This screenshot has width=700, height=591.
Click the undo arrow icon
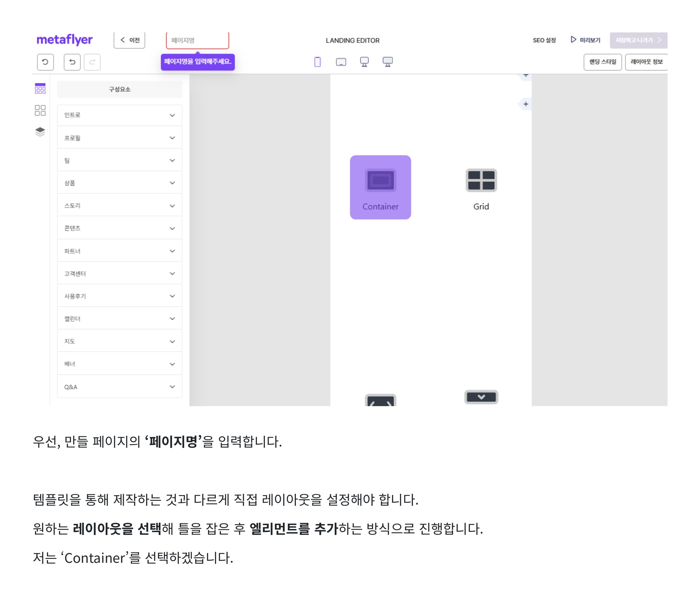coord(72,62)
